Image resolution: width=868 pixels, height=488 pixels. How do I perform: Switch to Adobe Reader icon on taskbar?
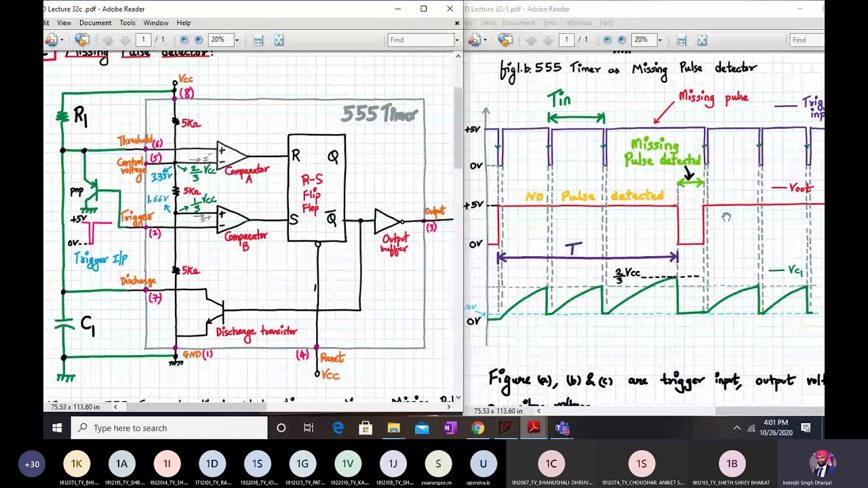tap(534, 428)
